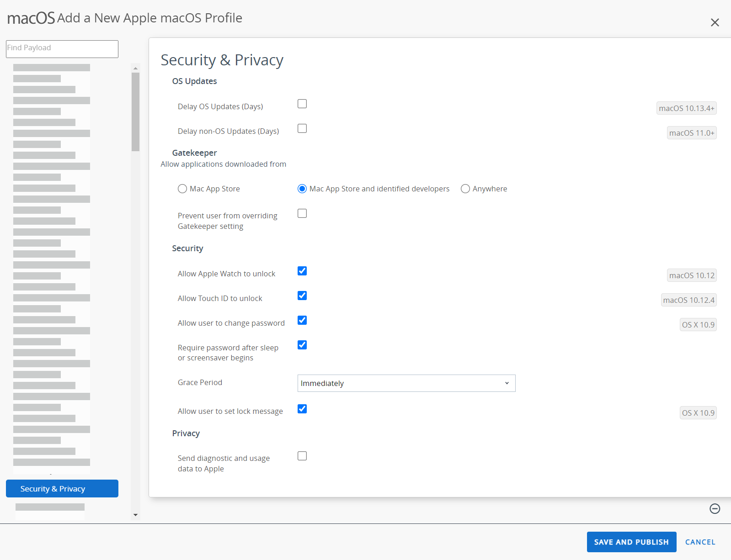The width and height of the screenshot is (731, 560).
Task: Uncheck Allow user to change password
Action: [302, 320]
